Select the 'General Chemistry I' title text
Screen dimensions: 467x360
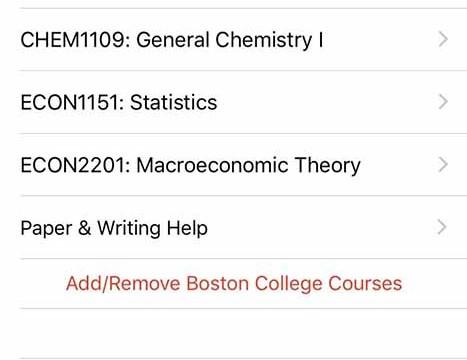click(x=230, y=40)
